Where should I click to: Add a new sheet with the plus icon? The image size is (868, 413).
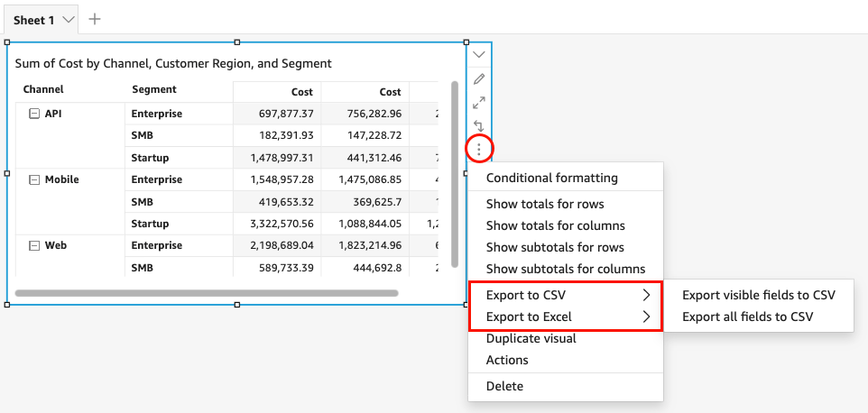point(95,19)
